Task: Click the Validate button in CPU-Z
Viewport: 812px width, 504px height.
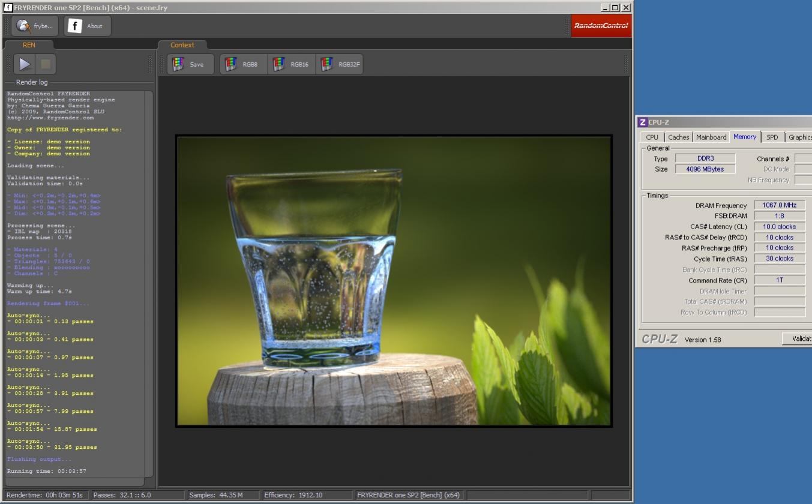Action: pyautogui.click(x=798, y=339)
